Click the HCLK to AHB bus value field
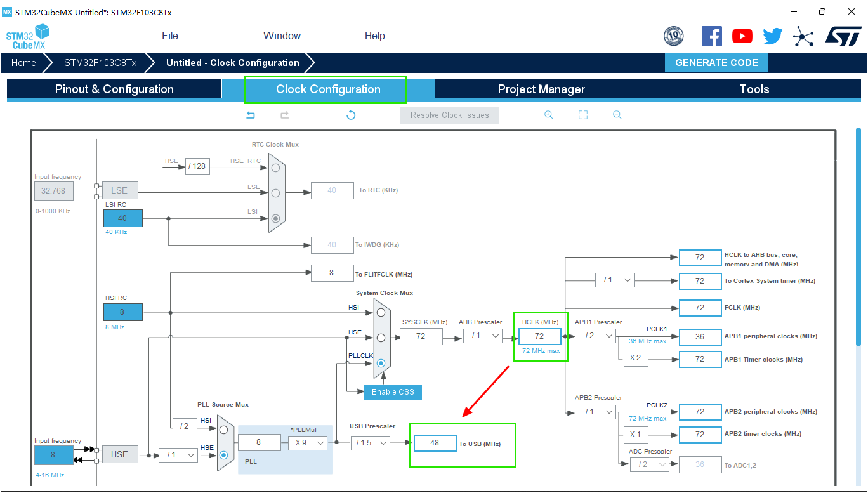This screenshot has width=868, height=493. point(700,258)
